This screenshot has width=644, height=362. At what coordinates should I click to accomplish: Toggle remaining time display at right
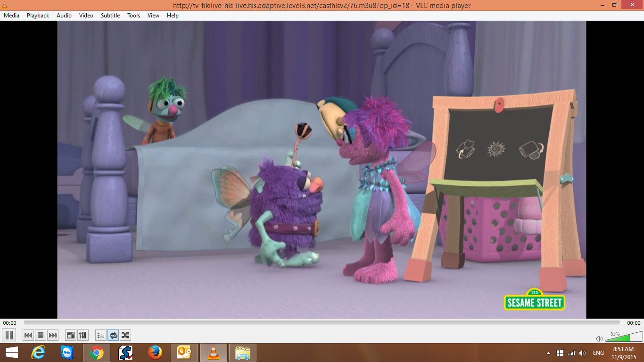[634, 323]
